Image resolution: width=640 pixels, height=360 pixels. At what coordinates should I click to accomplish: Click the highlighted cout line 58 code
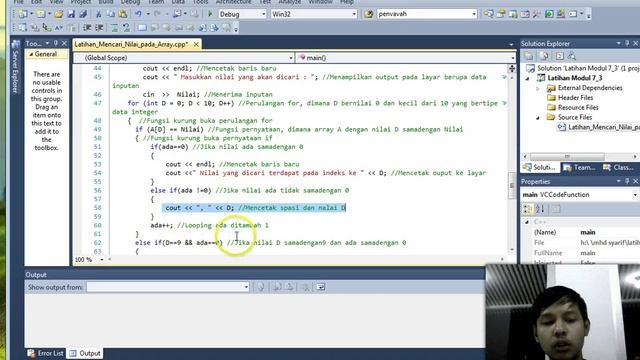tap(254, 208)
